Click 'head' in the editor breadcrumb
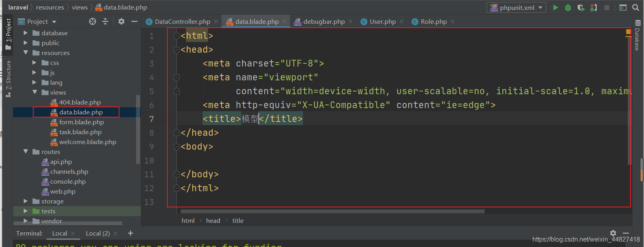Image resolution: width=644 pixels, height=247 pixels. (x=213, y=220)
